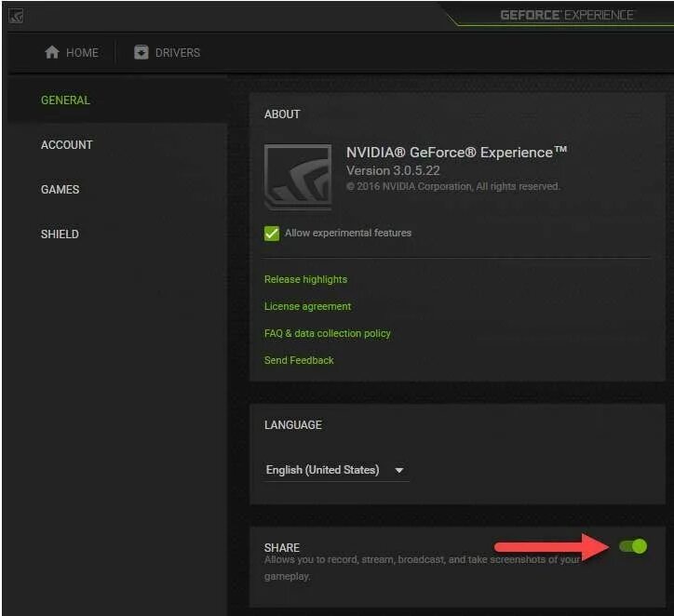Uncheck Allow experimental features checkbox

click(x=272, y=234)
